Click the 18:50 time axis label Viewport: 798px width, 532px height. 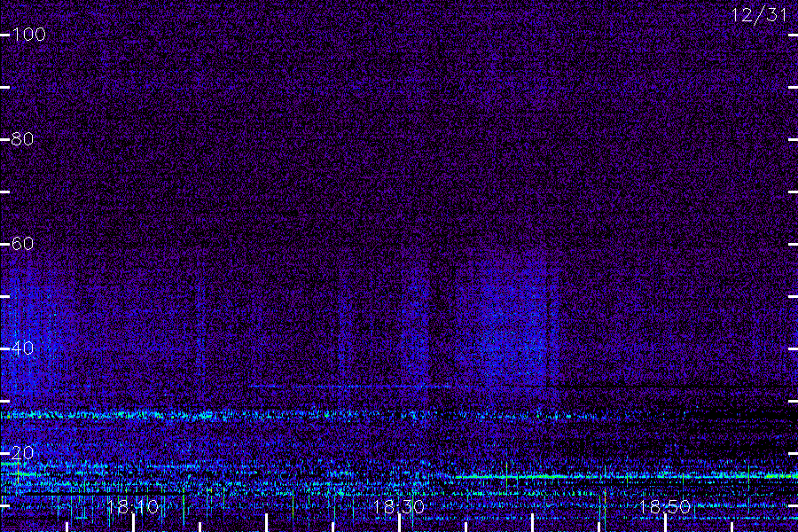pos(665,506)
